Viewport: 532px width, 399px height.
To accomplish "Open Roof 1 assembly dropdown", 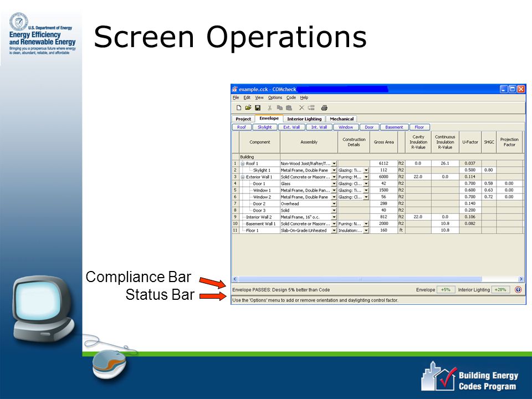I will 334,163.
